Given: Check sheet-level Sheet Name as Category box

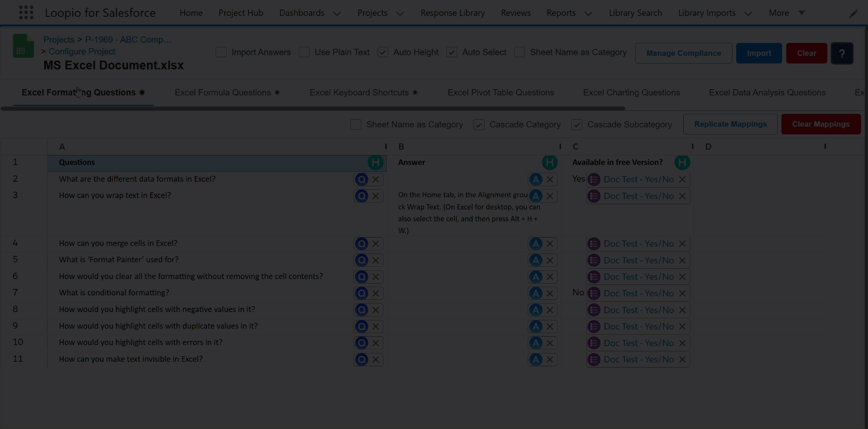Looking at the screenshot, I should [x=356, y=125].
